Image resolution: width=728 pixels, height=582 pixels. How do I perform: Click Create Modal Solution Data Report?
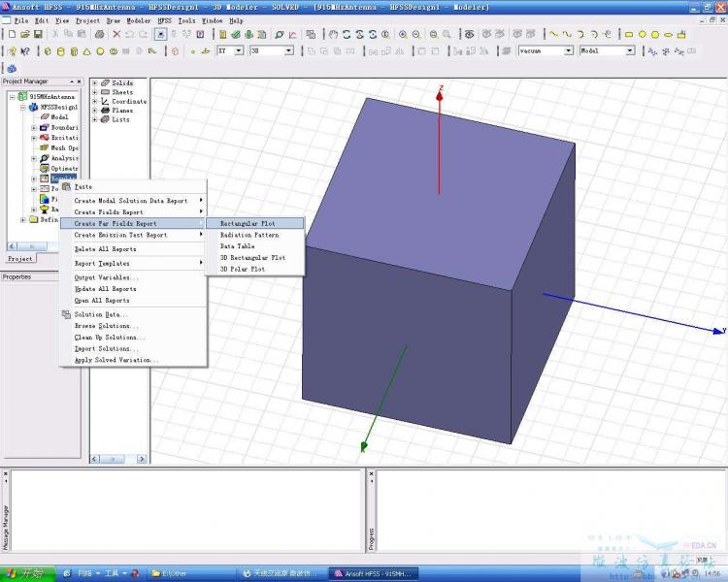[131, 201]
